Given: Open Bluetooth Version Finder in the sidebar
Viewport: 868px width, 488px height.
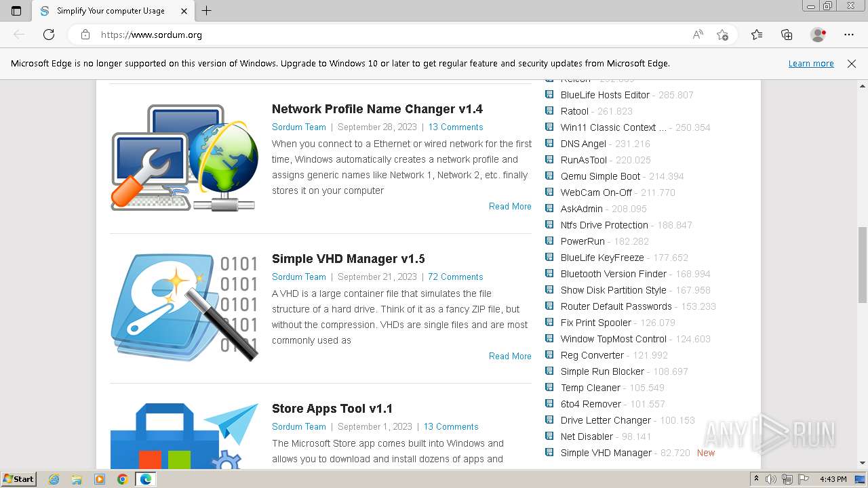Looking at the screenshot, I should click(614, 274).
